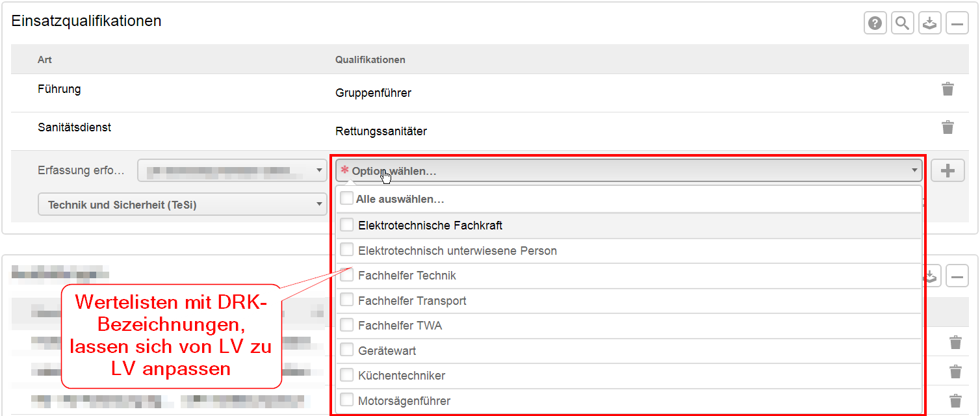Open the Technik und Sicherheit (TeSi) dropdown

[x=183, y=205]
